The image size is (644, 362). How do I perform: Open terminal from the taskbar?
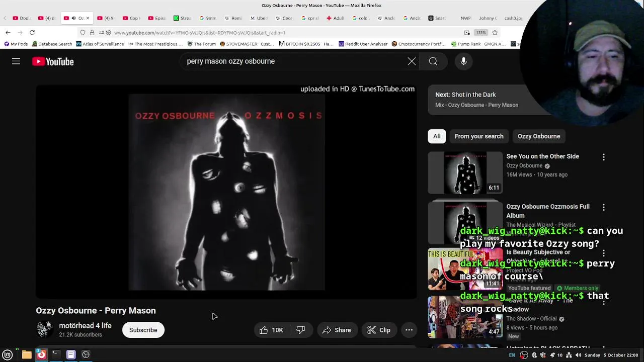click(56, 354)
